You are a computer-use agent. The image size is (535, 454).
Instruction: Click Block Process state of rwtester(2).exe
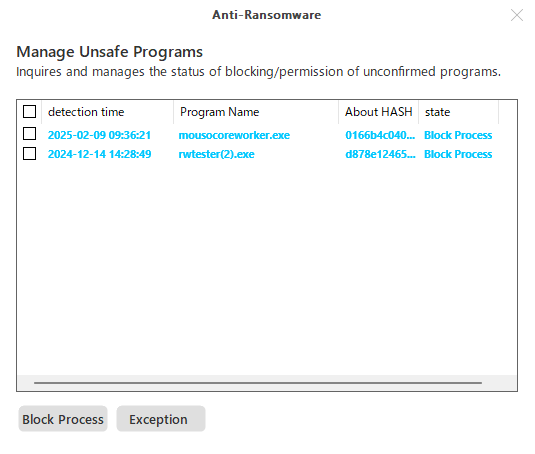coord(458,154)
